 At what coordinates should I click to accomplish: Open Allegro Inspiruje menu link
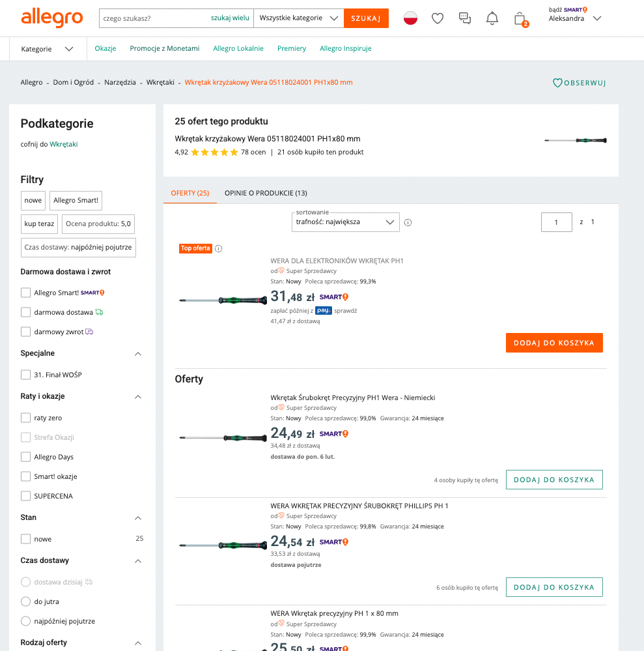(x=346, y=49)
